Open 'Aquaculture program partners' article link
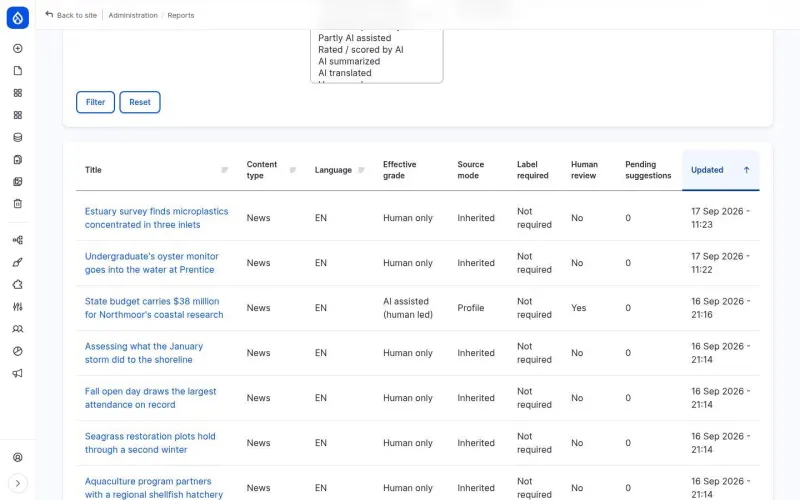 click(x=154, y=488)
